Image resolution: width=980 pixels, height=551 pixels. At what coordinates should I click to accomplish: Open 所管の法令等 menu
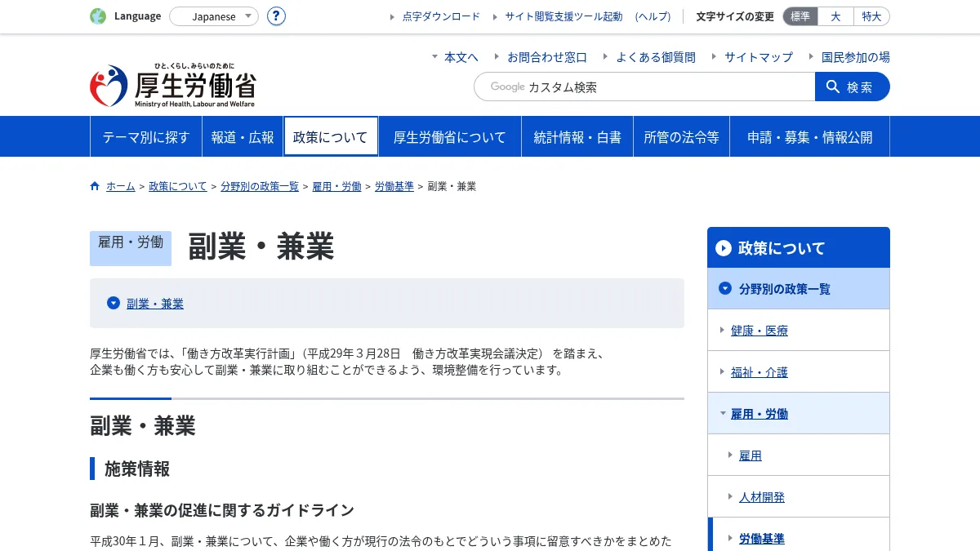coord(681,136)
